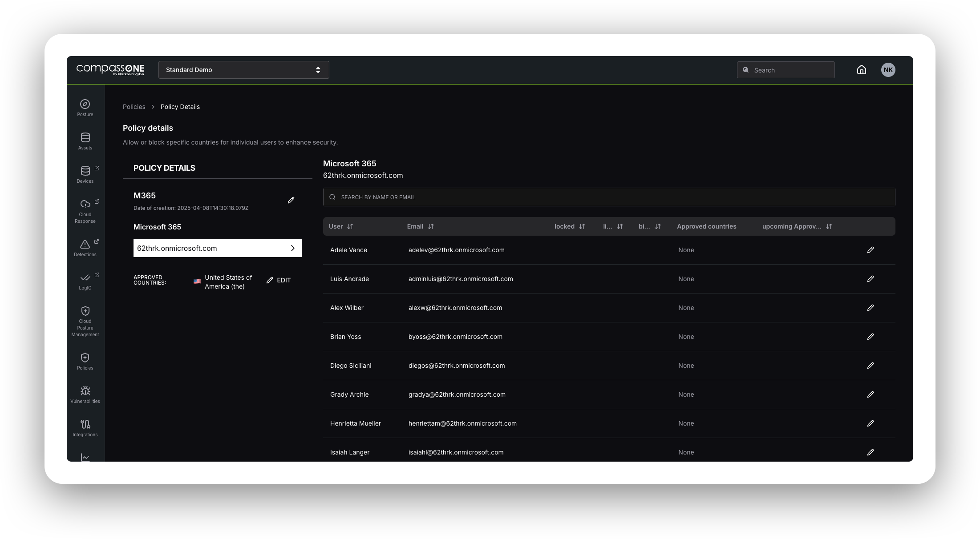
Task: Open Detections from the sidebar
Action: 85,248
